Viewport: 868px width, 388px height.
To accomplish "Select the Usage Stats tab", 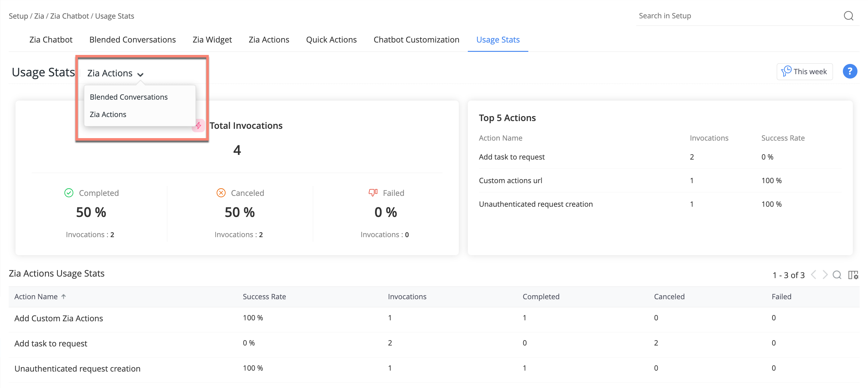I will 498,40.
